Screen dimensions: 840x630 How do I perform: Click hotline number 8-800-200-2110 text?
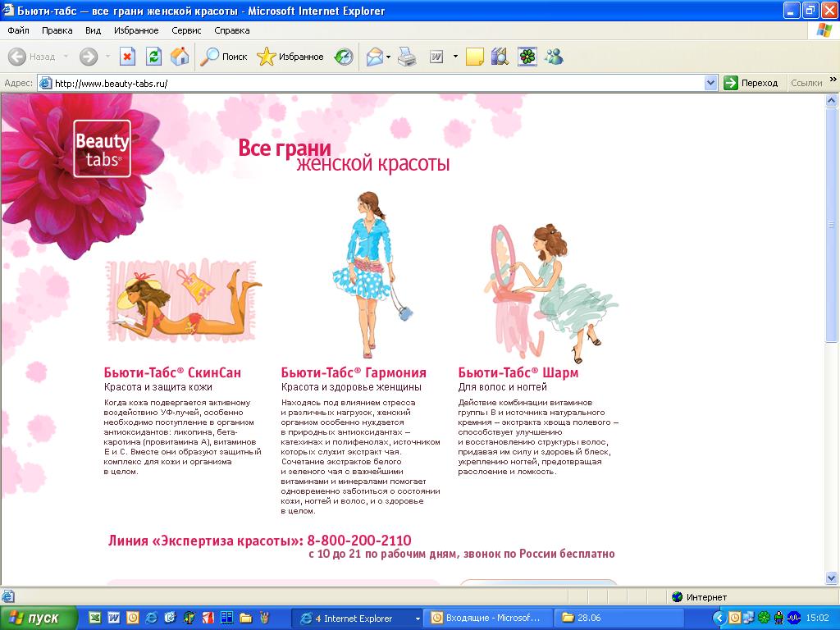coord(359,540)
